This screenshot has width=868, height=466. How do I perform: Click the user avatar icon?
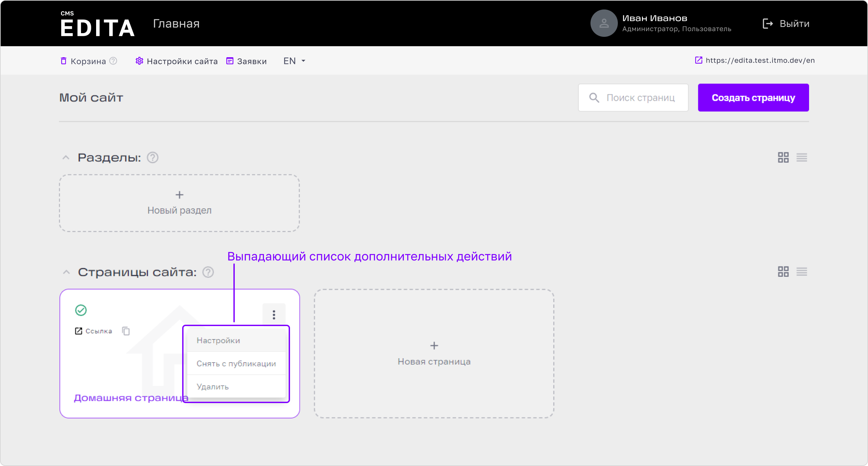(604, 23)
